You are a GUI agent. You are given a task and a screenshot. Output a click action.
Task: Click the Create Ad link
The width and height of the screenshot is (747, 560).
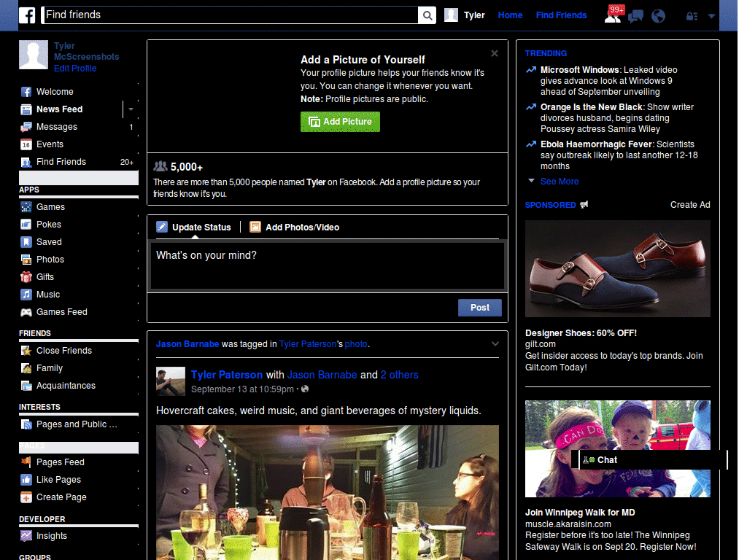pyautogui.click(x=690, y=205)
